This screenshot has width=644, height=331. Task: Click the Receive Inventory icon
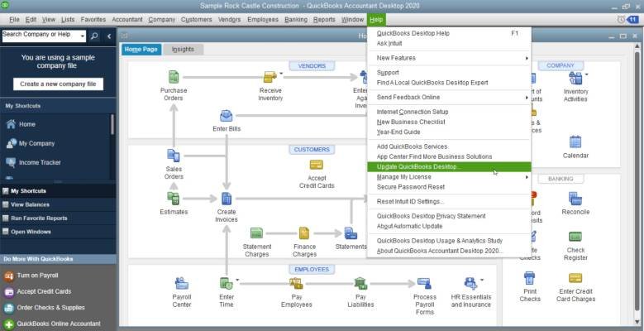pos(270,77)
